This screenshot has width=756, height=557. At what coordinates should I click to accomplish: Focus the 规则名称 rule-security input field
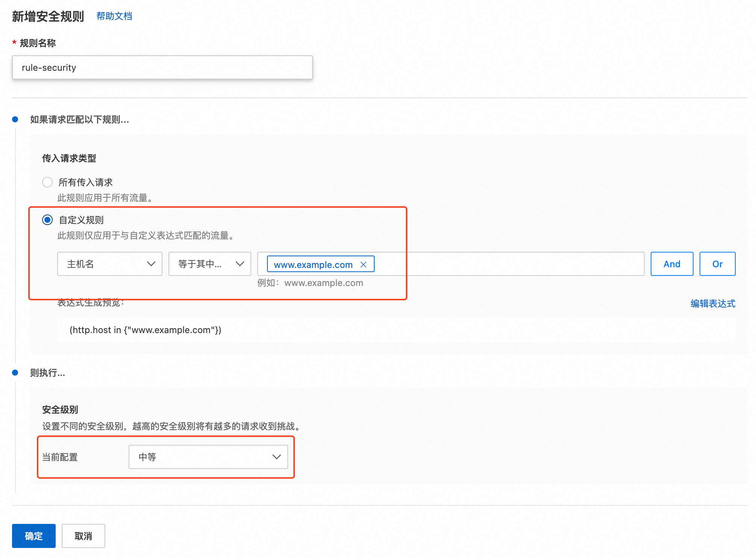click(162, 67)
